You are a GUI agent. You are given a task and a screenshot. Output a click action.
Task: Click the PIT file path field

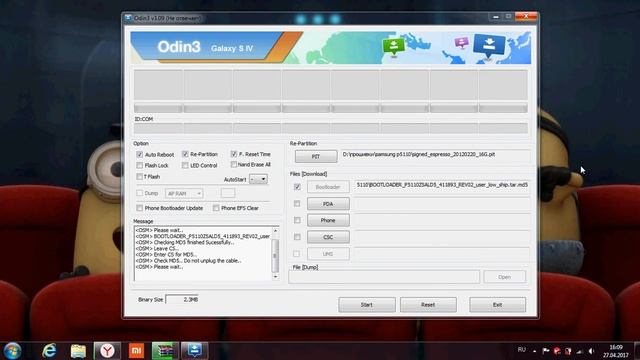(x=436, y=156)
